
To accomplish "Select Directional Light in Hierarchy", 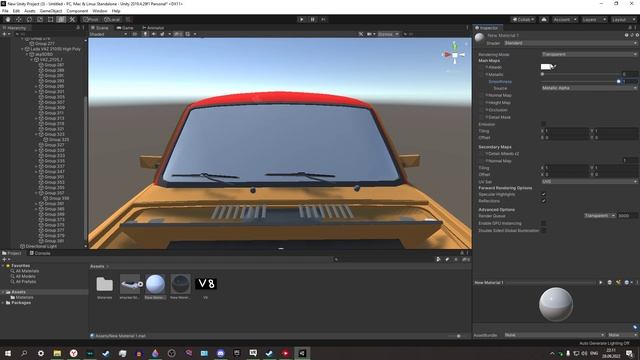I will (41, 246).
